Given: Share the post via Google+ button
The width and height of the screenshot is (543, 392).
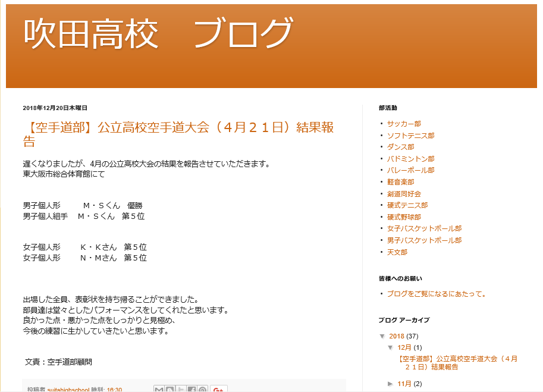Looking at the screenshot, I should (x=218, y=389).
